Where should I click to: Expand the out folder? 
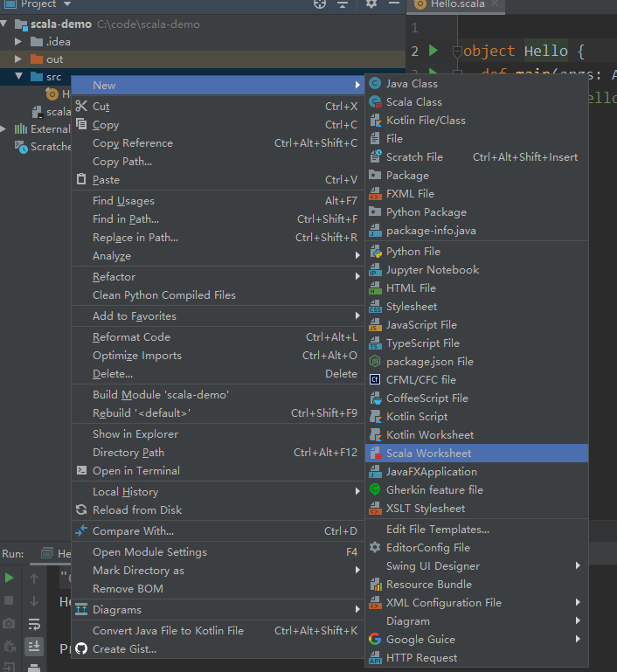[x=18, y=59]
